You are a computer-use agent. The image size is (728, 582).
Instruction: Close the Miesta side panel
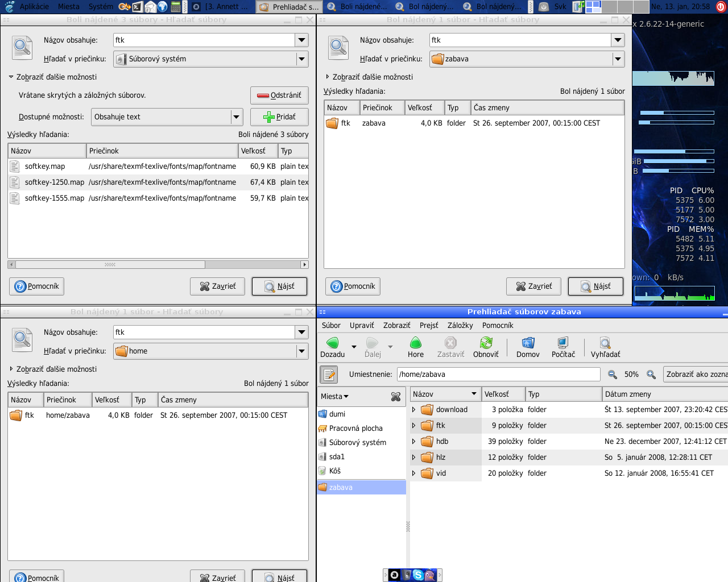396,397
